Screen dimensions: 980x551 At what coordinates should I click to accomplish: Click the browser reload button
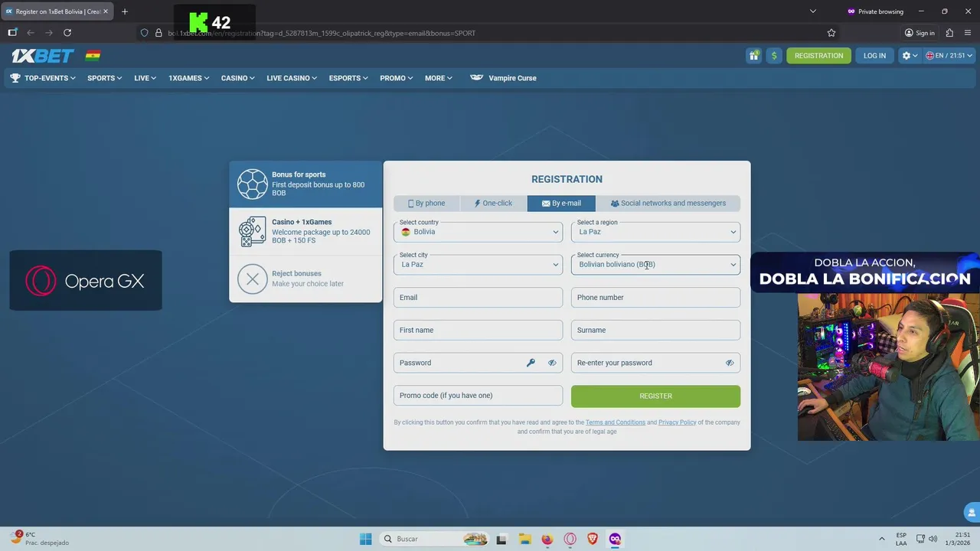point(67,33)
